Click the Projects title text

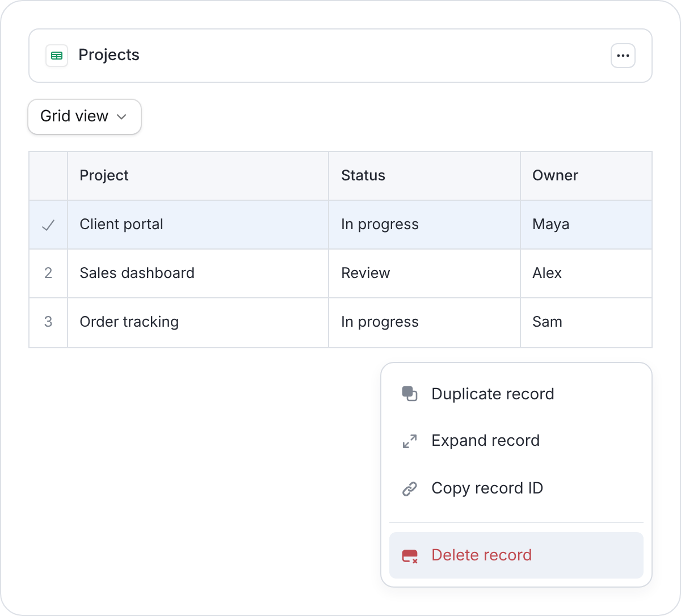tap(109, 55)
